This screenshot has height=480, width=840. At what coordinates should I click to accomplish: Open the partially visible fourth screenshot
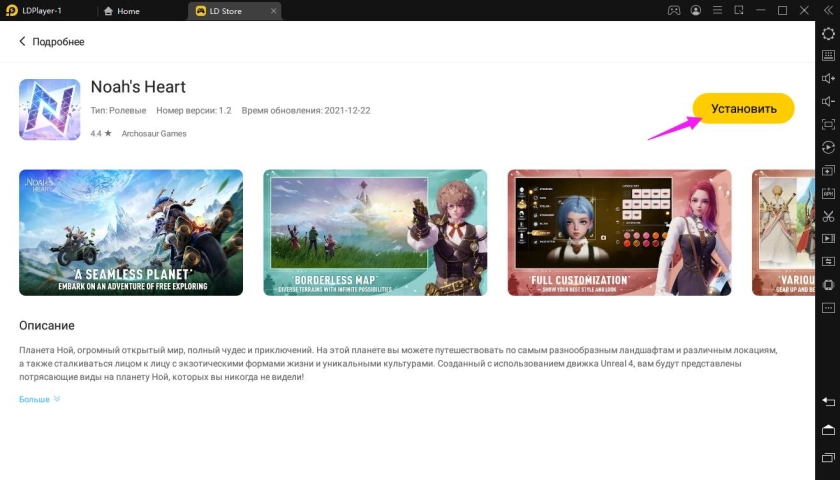coord(783,232)
